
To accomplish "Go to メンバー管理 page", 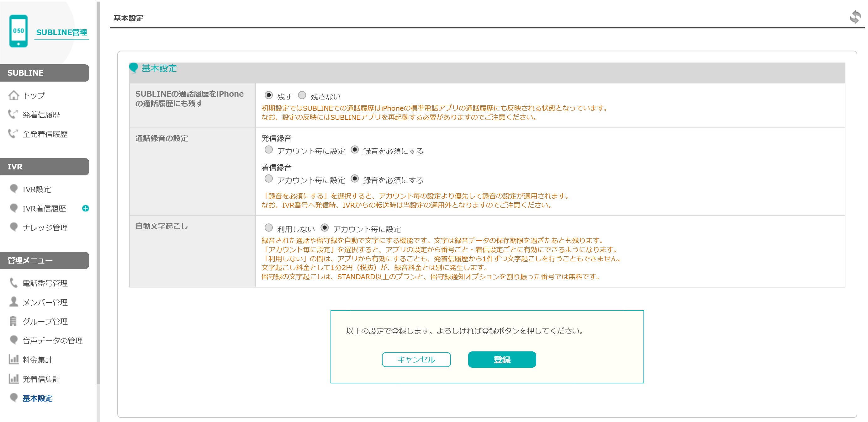I will coord(45,302).
